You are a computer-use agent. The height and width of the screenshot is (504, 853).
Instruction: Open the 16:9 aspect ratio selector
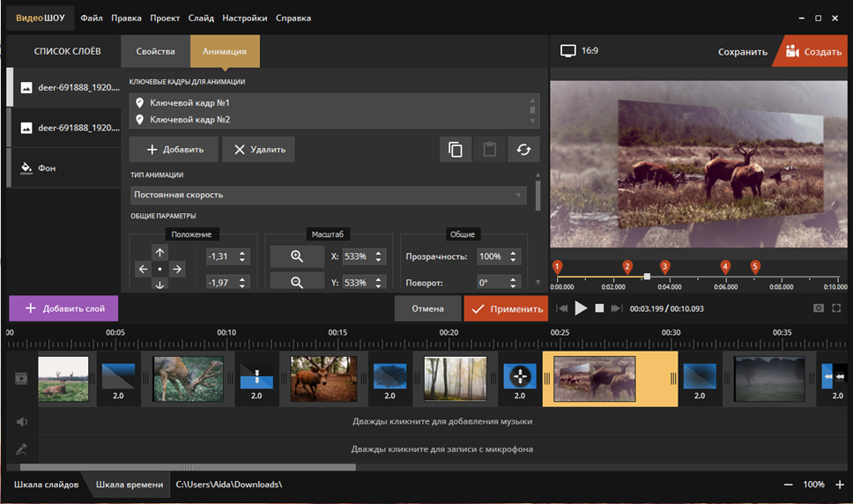[581, 51]
